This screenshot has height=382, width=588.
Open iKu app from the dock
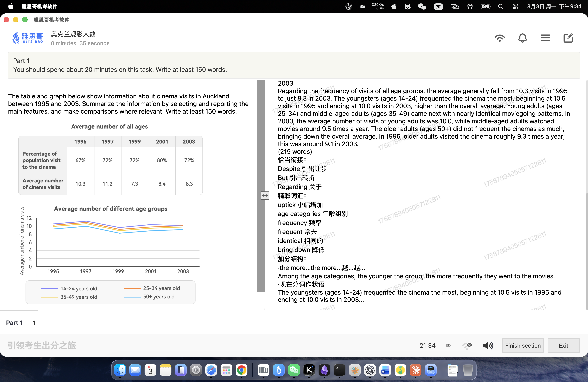(x=263, y=370)
